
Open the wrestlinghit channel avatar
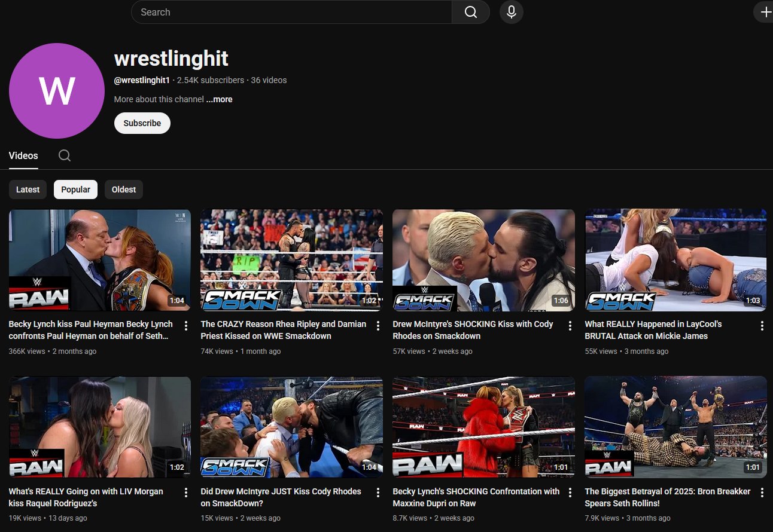click(x=57, y=91)
